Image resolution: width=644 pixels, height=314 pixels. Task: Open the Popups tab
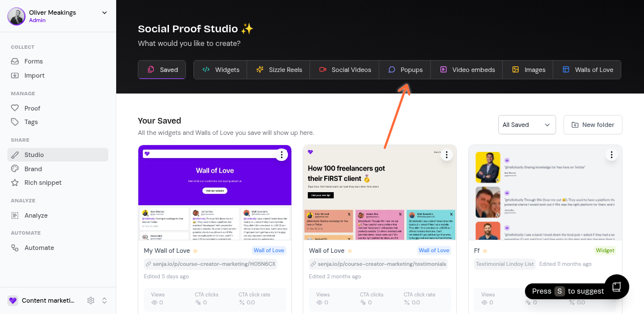tap(405, 70)
